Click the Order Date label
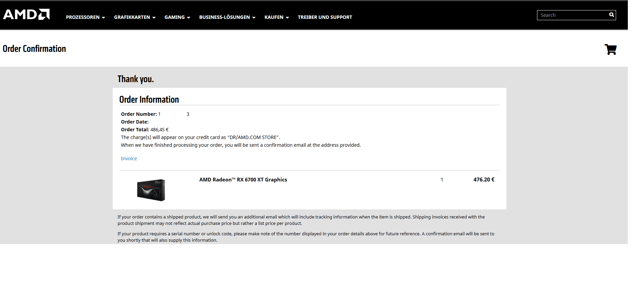Image resolution: width=644 pixels, height=308 pixels. pyautogui.click(x=135, y=122)
